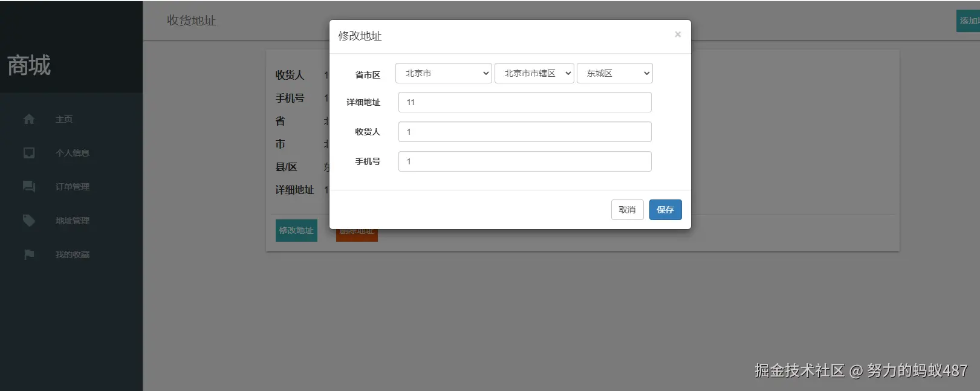Focus the 详细地址 input field
The image size is (980, 391).
pyautogui.click(x=525, y=102)
